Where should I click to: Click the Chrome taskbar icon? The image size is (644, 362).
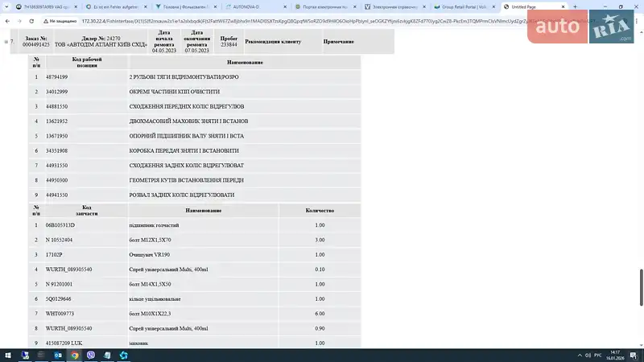74,356
